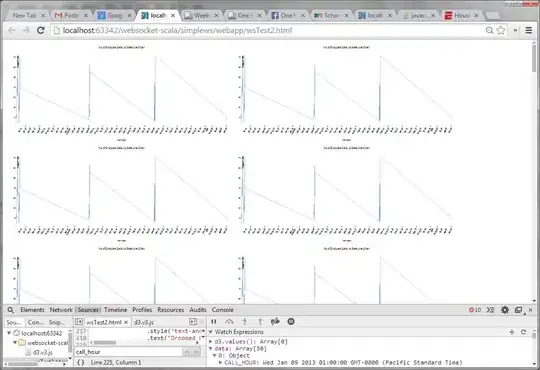Viewport: 540px width, 370px height.
Task: Open DevTools settings gear
Action: coord(505,310)
